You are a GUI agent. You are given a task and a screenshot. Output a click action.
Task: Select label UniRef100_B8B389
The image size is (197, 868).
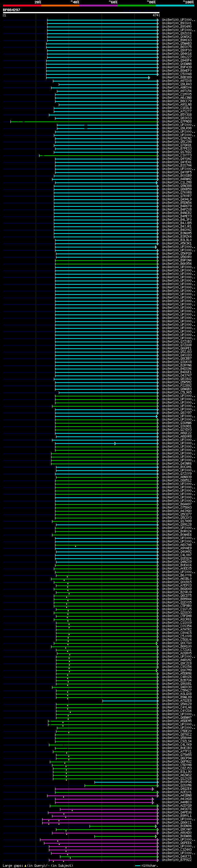pos(176,78)
